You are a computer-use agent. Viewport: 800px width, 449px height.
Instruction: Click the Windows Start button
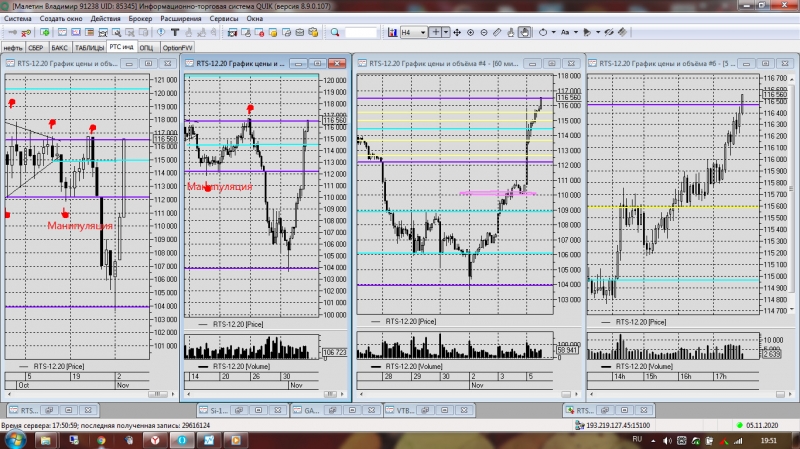[x=14, y=438]
